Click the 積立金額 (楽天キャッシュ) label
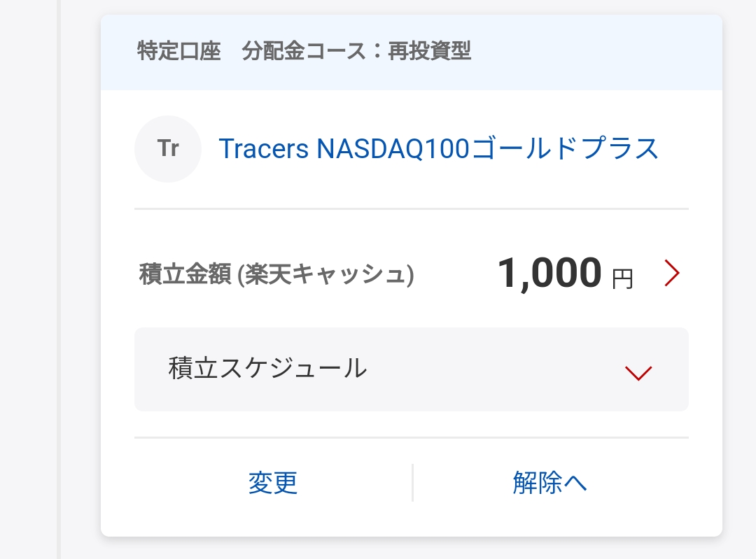The image size is (756, 559). click(276, 274)
